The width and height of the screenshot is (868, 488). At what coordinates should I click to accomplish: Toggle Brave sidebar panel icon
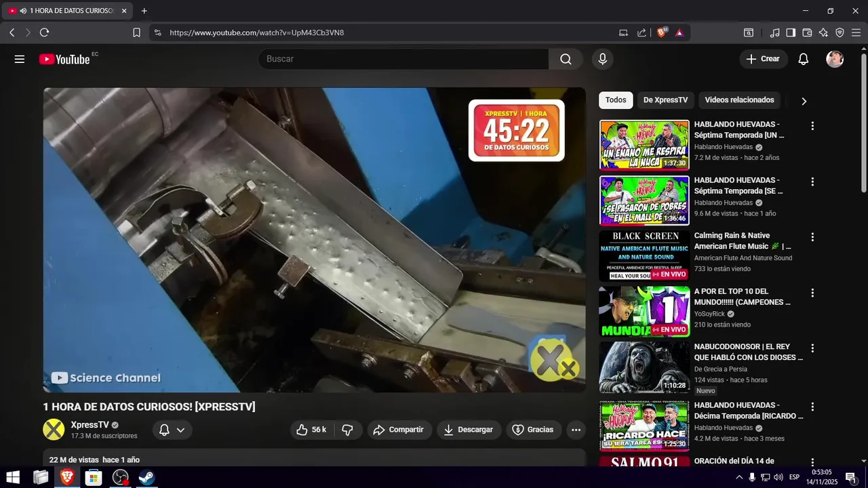coord(791,33)
